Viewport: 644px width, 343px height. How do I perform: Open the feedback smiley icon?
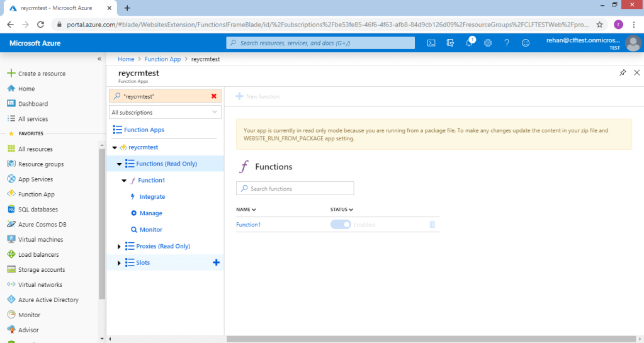(526, 43)
